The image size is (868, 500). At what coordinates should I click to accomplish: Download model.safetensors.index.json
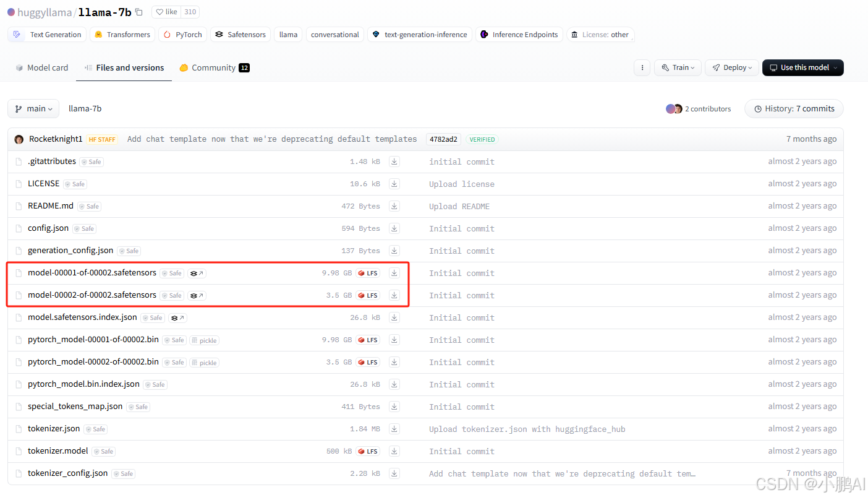tap(394, 317)
